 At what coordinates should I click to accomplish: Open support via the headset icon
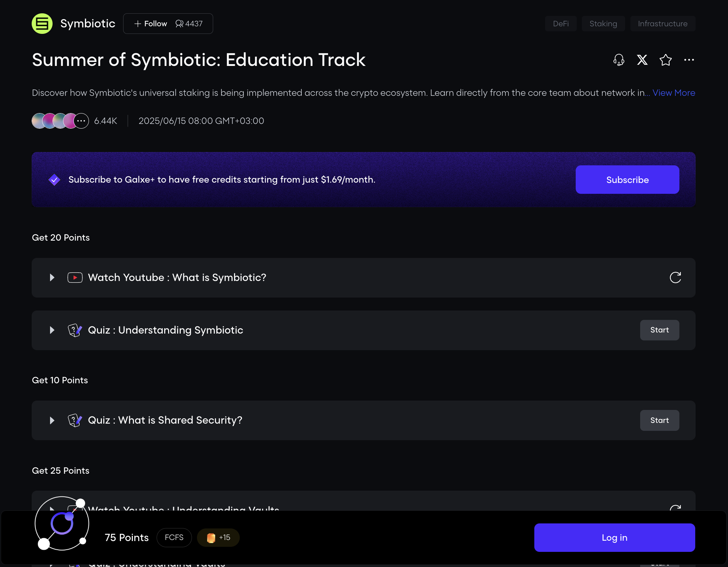pos(619,60)
